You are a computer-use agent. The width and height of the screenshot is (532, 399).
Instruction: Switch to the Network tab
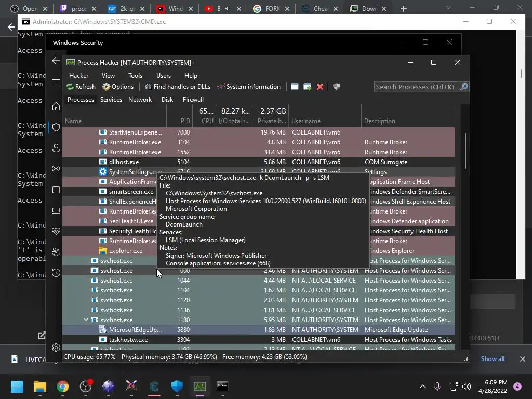click(x=140, y=100)
